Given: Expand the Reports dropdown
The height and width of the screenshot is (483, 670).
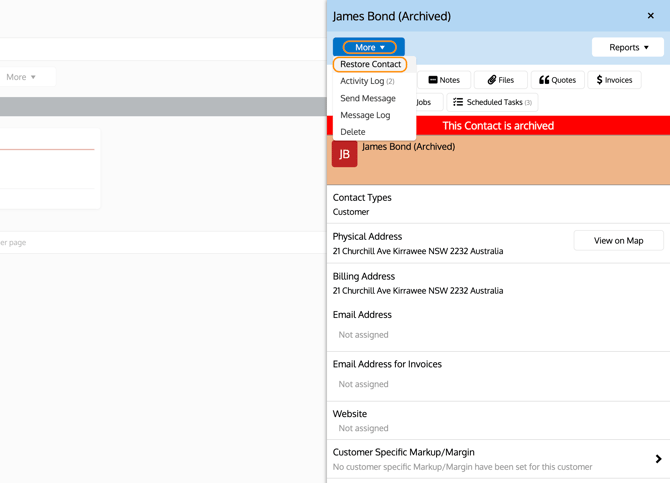Looking at the screenshot, I should tap(628, 47).
